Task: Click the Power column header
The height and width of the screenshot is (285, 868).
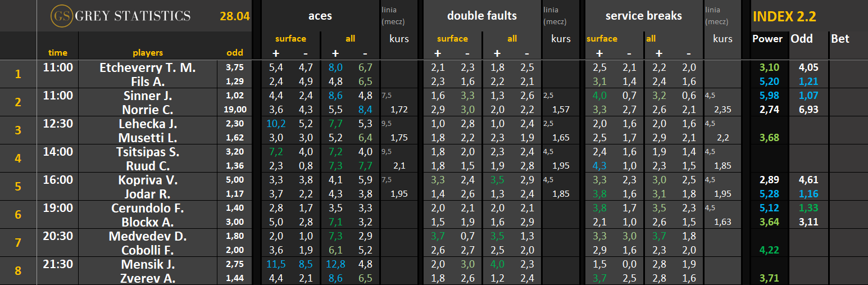Action: tap(767, 39)
